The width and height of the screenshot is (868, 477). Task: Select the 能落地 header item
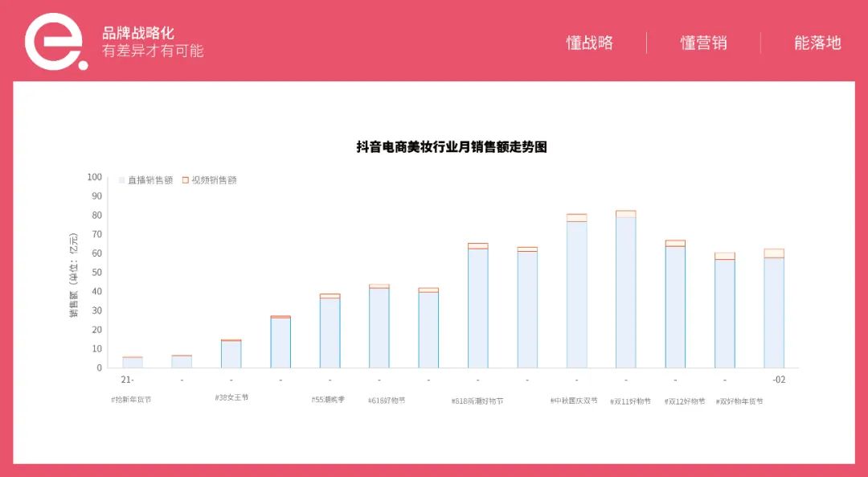point(817,43)
